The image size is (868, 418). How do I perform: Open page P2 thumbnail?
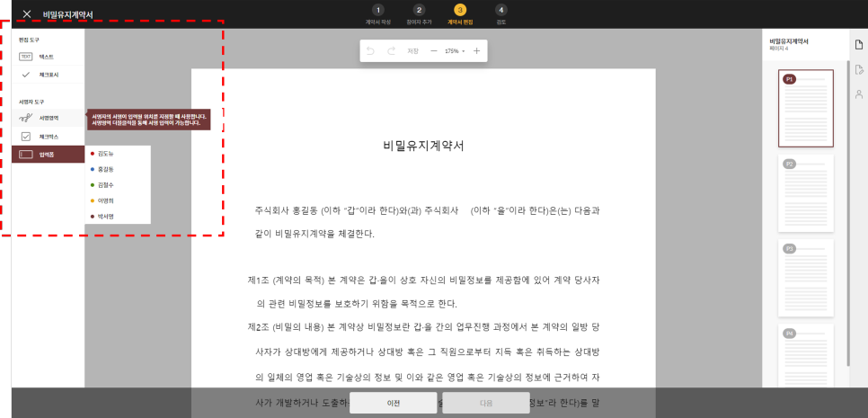click(806, 193)
